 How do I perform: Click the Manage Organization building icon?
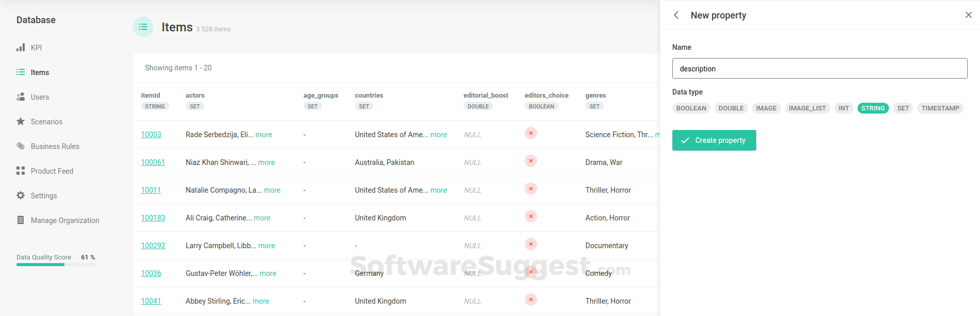[21, 220]
